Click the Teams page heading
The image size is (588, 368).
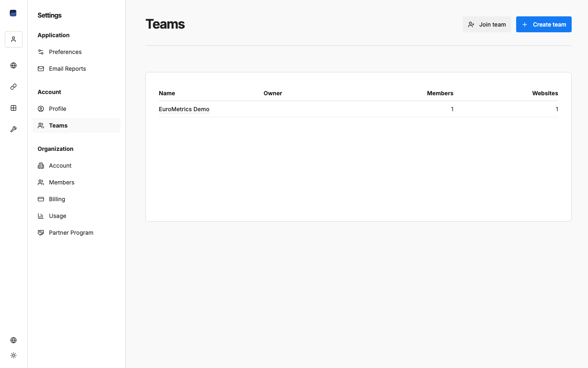165,24
